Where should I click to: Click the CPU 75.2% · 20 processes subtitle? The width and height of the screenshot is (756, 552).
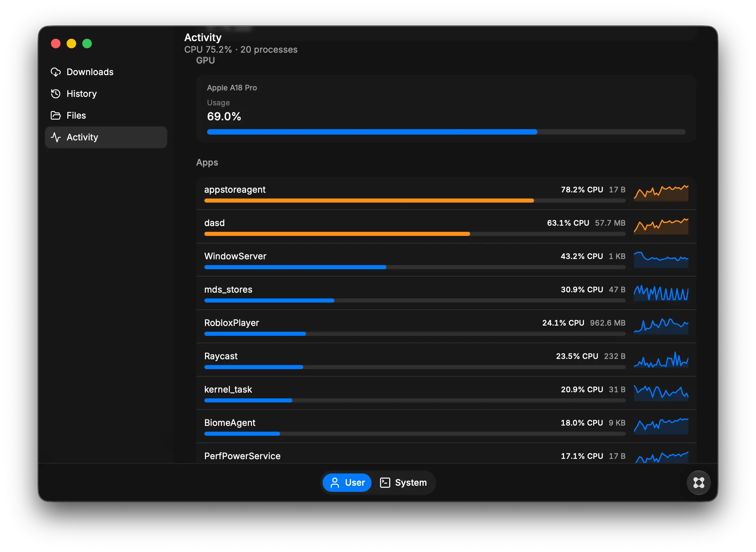241,50
